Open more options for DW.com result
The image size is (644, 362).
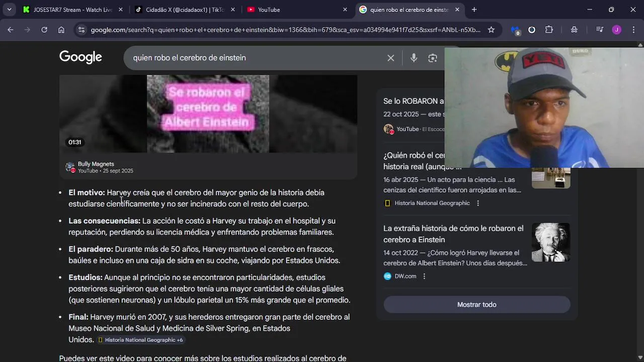point(424,276)
